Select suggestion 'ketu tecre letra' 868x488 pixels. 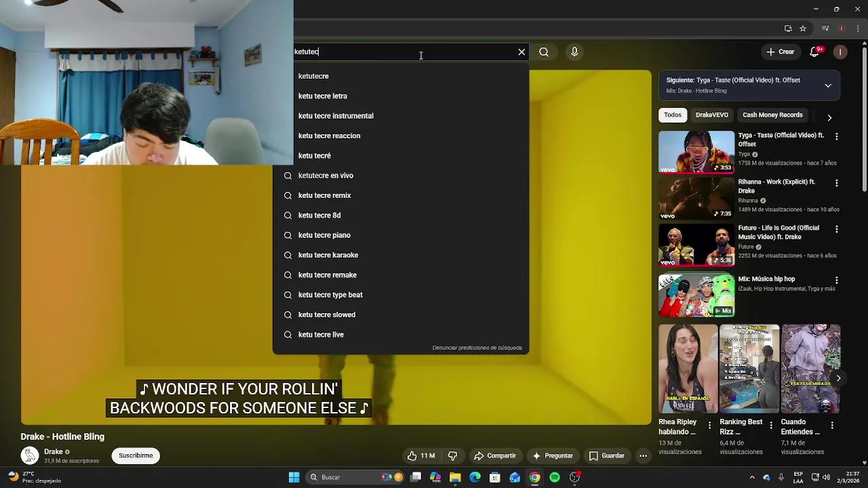click(x=401, y=96)
